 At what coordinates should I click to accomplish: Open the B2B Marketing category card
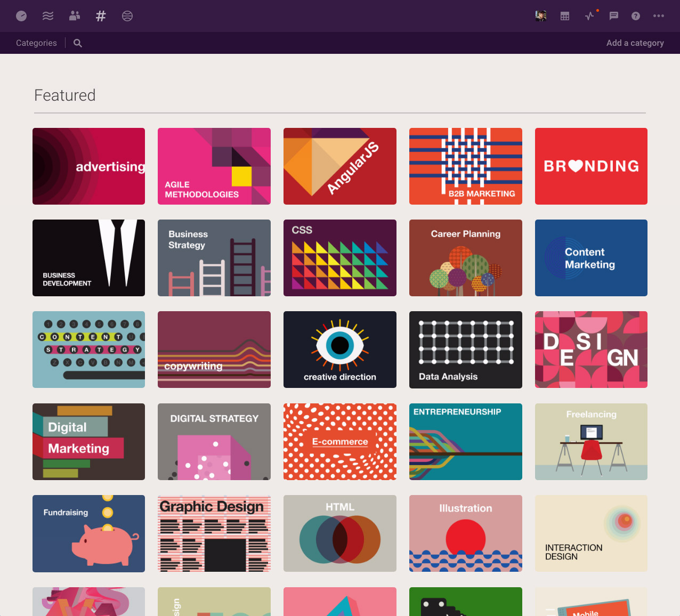pyautogui.click(x=466, y=166)
